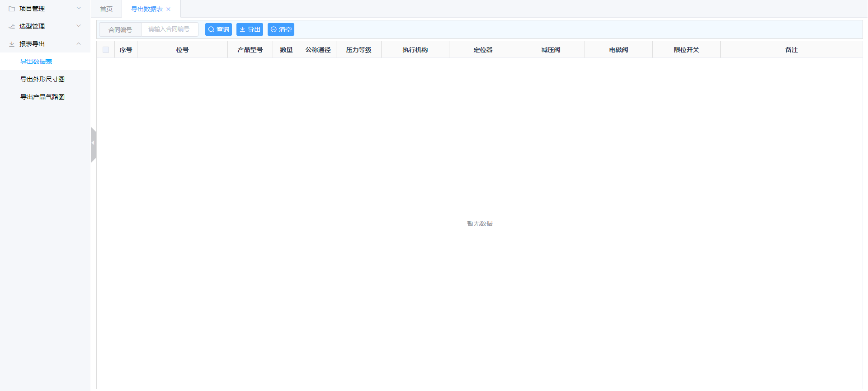Tick the select-all checkbox in table header
This screenshot has height=391, width=868.
[x=106, y=50]
